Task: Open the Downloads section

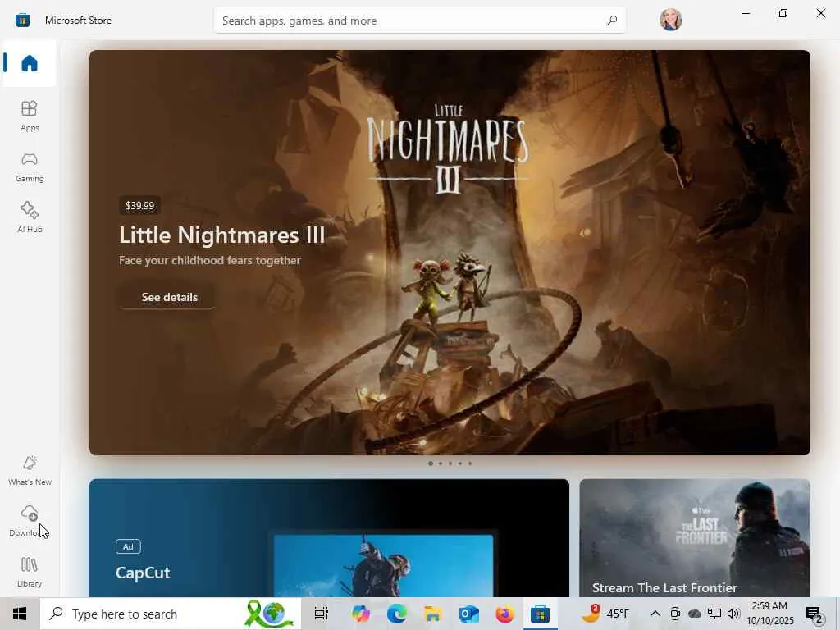Action: [30, 521]
